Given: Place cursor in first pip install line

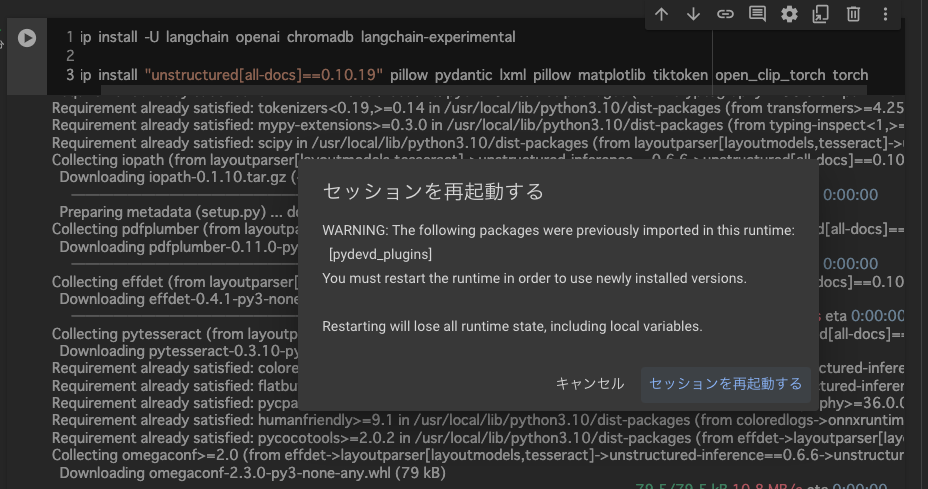Looking at the screenshot, I should [x=300, y=37].
